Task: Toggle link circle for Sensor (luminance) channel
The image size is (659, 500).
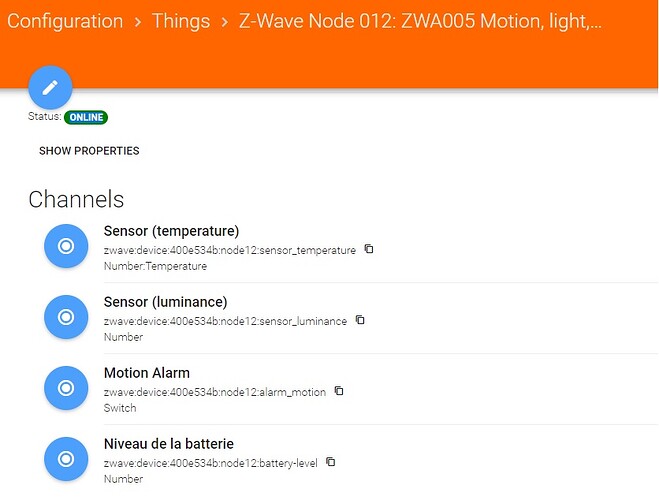Action: tap(67, 317)
